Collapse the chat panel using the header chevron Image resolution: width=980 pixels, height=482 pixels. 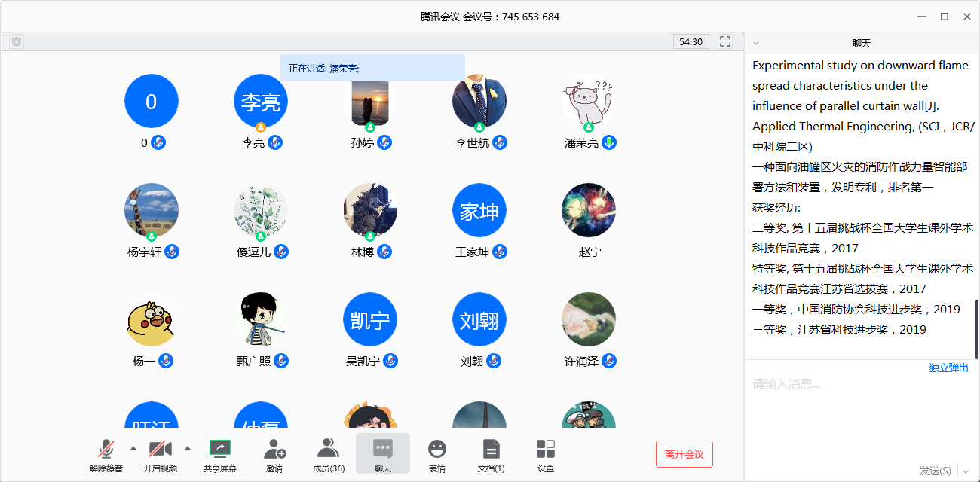tap(756, 44)
